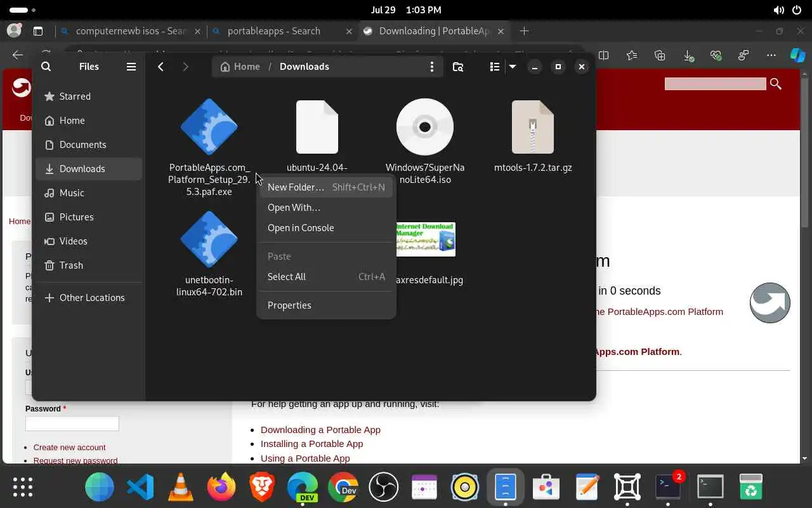Show applications grid in the dock
This screenshot has width=812, height=508.
pos(23,487)
